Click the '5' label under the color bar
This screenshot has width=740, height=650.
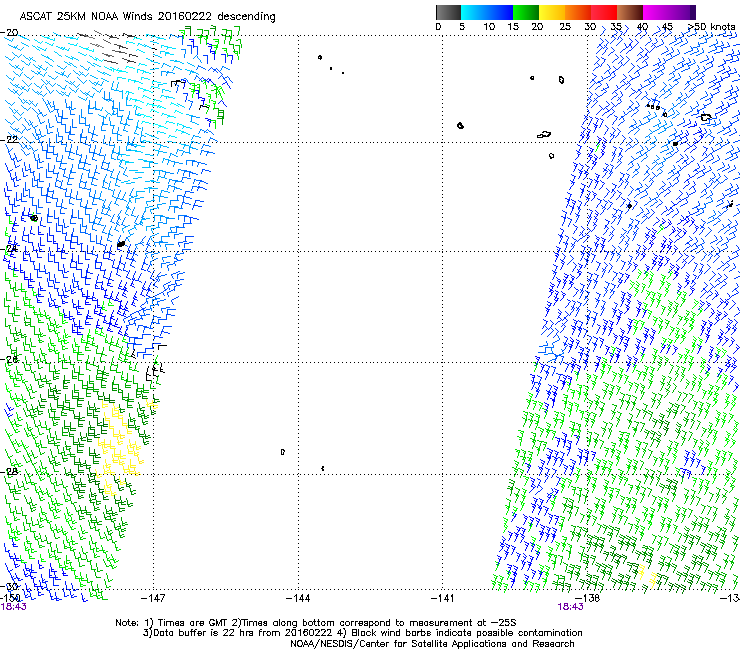point(462,27)
